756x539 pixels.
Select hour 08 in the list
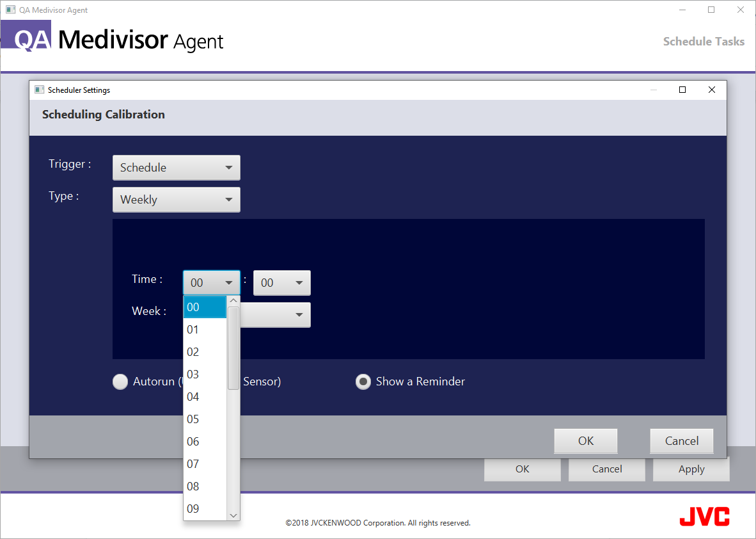tap(205, 487)
